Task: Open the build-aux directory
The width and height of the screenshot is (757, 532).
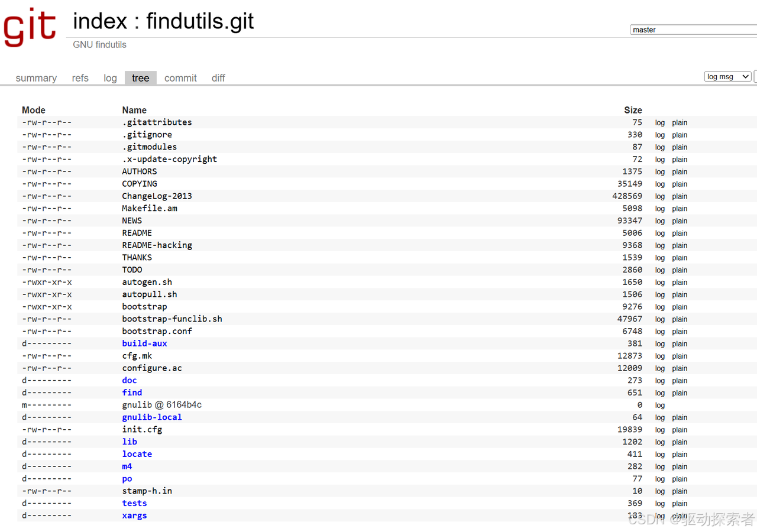Action: [x=145, y=343]
